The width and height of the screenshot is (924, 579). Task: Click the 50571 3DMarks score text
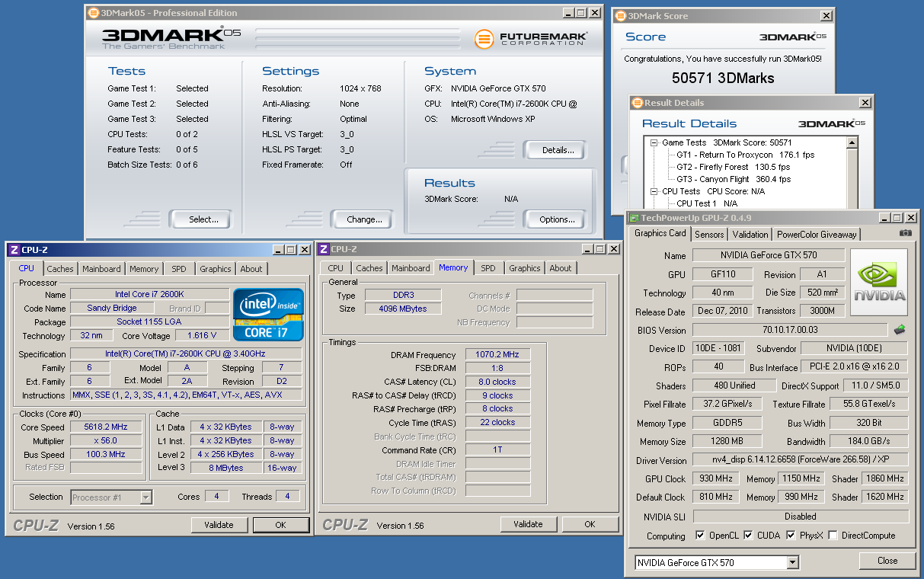[x=723, y=78]
